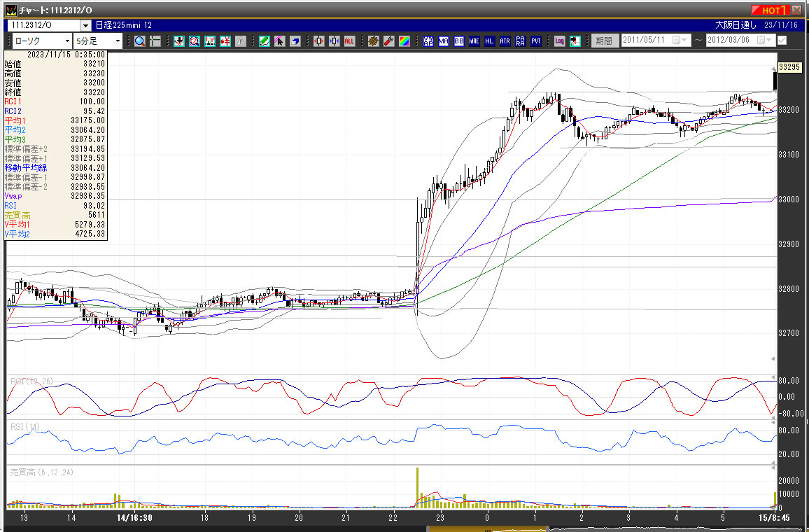
Task: Open the 5分足 timeframe dropdown
Action: coord(118,41)
